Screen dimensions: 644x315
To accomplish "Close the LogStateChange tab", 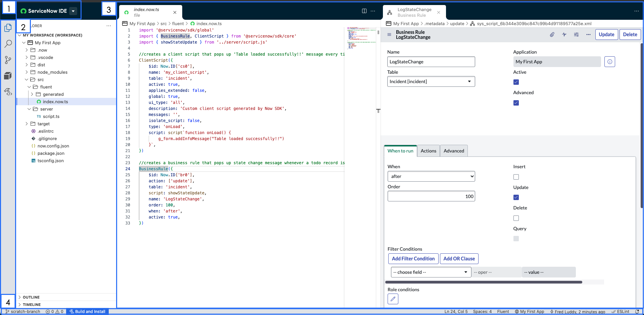I will pos(439,12).
